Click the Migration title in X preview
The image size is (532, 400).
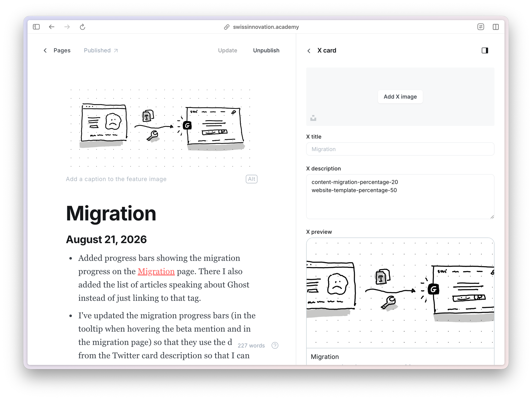point(325,357)
